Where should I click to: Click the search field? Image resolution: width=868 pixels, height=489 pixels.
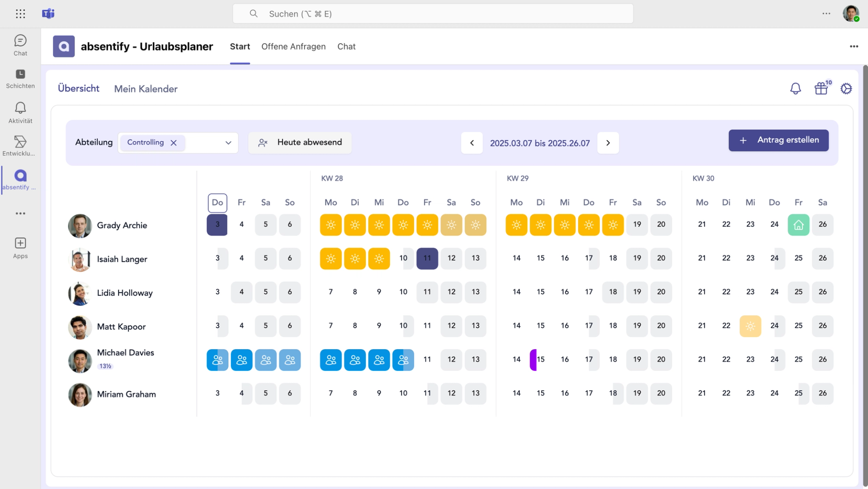433,14
